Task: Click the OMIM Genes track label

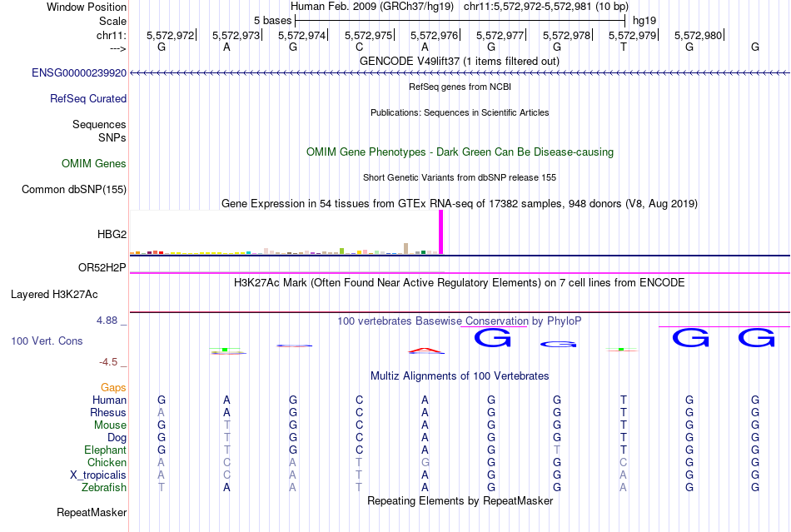Action: point(94,164)
